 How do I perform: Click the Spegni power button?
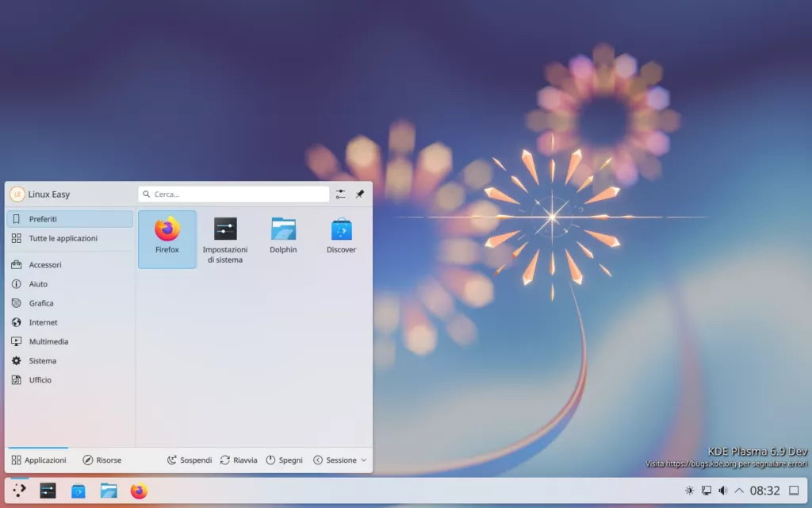[285, 460]
